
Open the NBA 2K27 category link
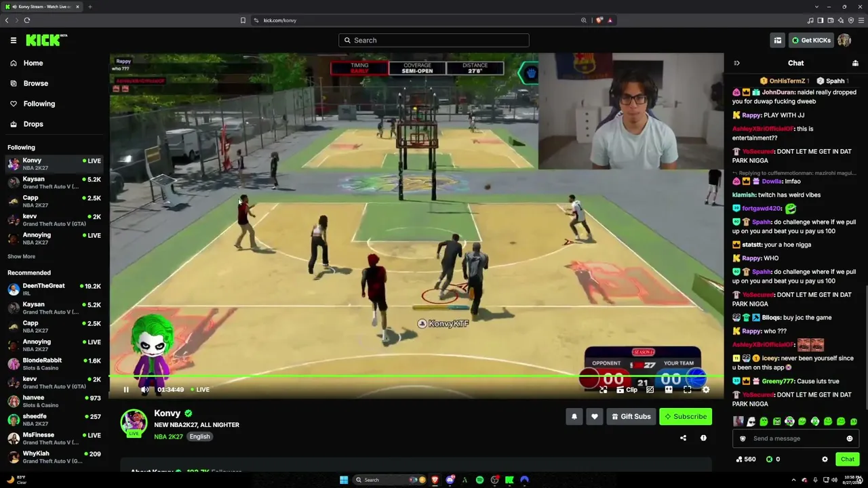pyautogui.click(x=168, y=436)
